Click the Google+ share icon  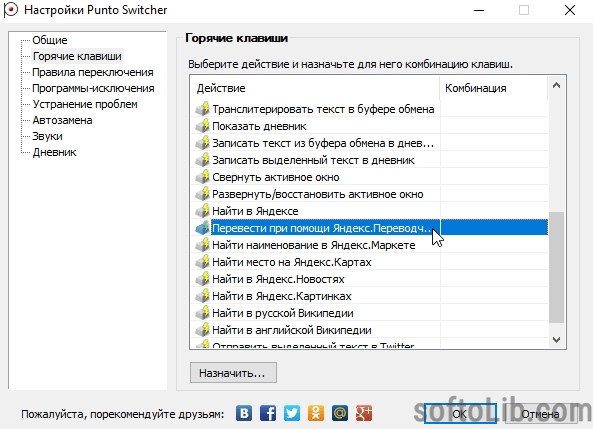(x=364, y=413)
